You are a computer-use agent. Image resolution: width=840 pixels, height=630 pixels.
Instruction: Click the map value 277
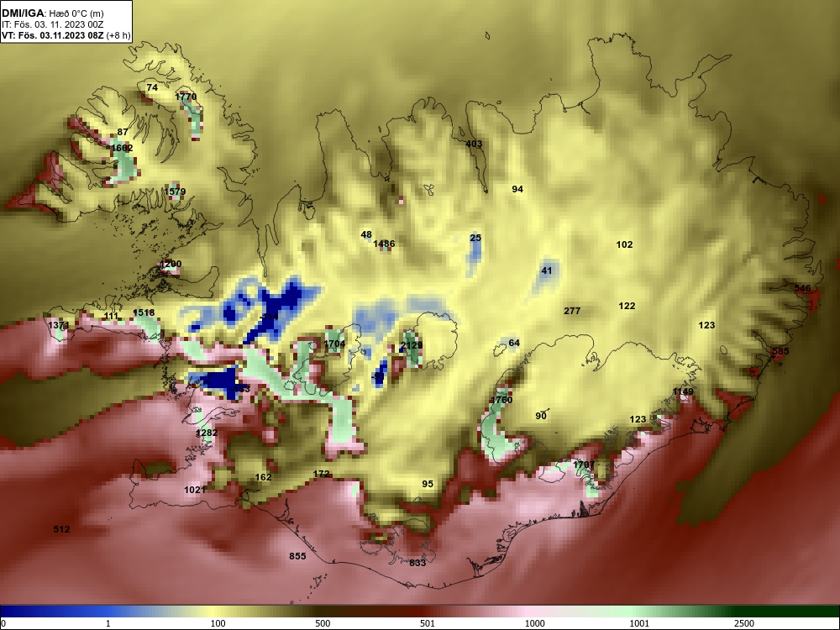[x=572, y=311]
